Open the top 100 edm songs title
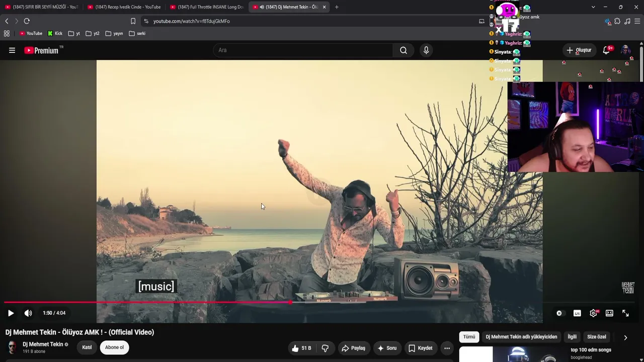 click(x=591, y=350)
